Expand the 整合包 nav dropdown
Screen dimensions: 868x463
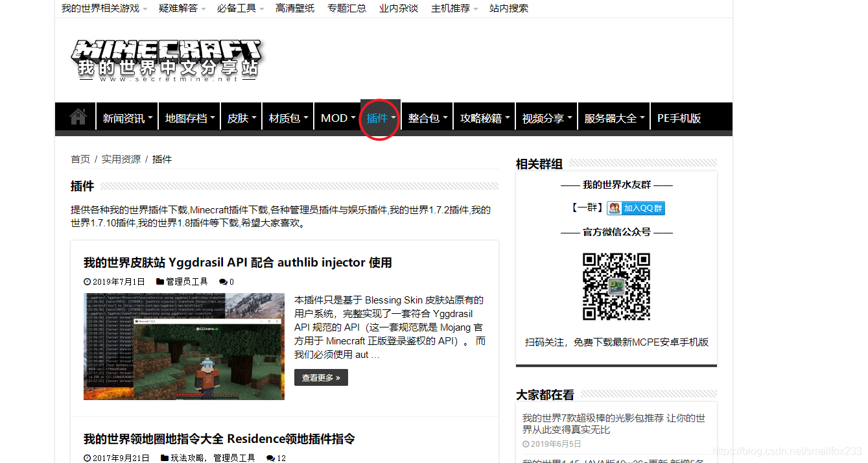[427, 118]
